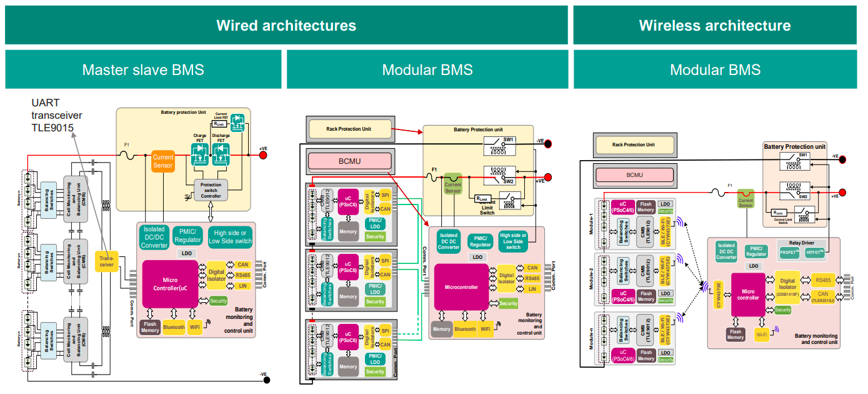Select the Bluetooth block in Master slave BMS
This screenshot has height=394, width=868.
174,327
